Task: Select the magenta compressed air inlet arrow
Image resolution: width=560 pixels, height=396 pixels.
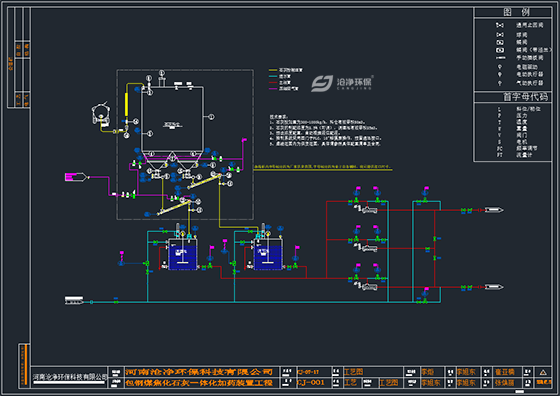Action: pyautogui.click(x=76, y=177)
